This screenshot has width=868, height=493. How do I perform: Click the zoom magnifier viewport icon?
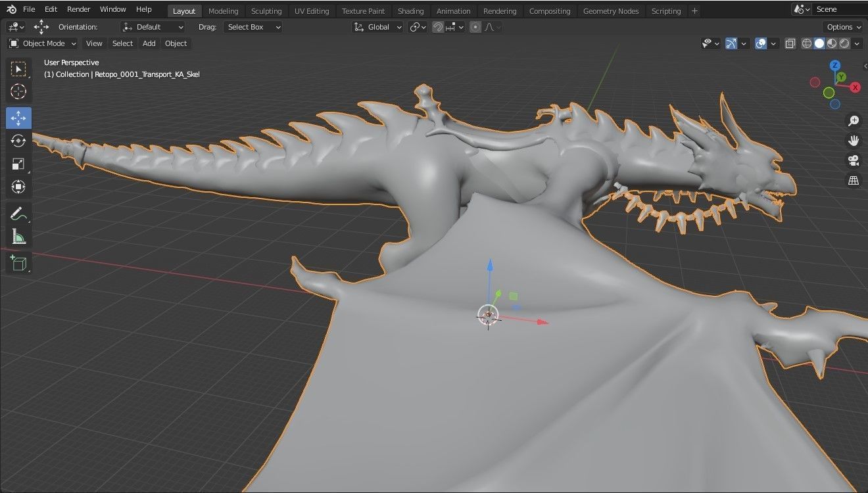(x=854, y=121)
